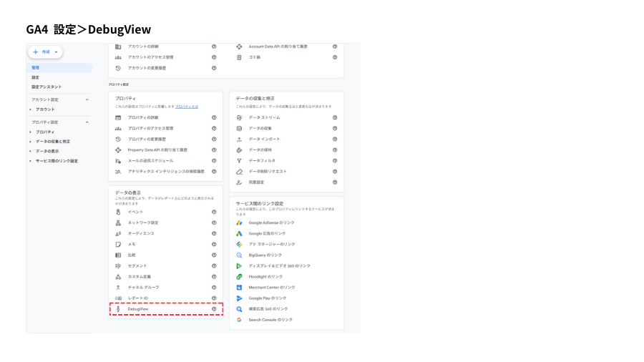Click the プロパティのアクセス管理 people icon

[118, 129]
